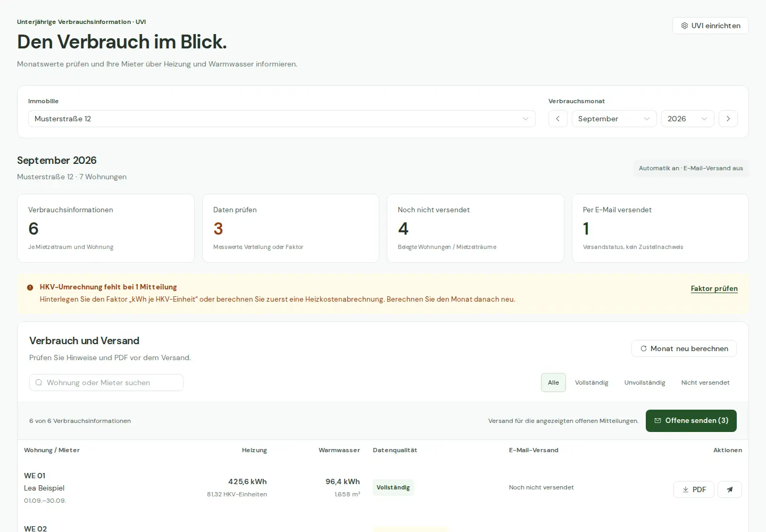Click the Aktionen column header

coord(728,450)
